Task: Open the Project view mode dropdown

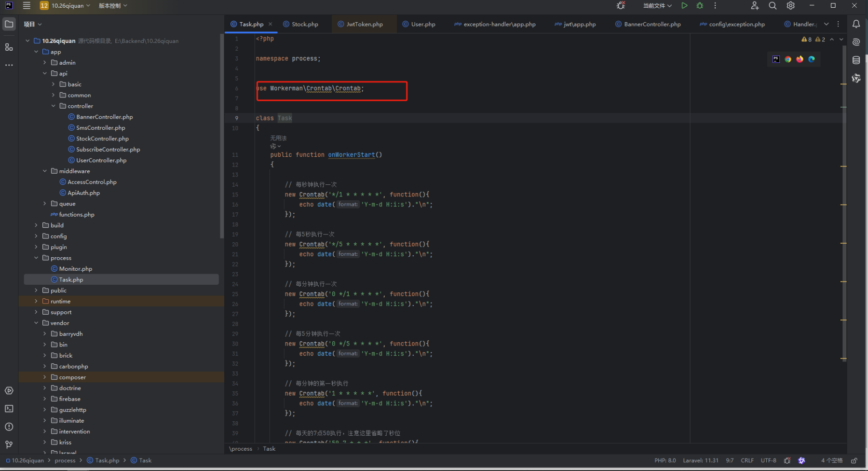Action: (33, 24)
